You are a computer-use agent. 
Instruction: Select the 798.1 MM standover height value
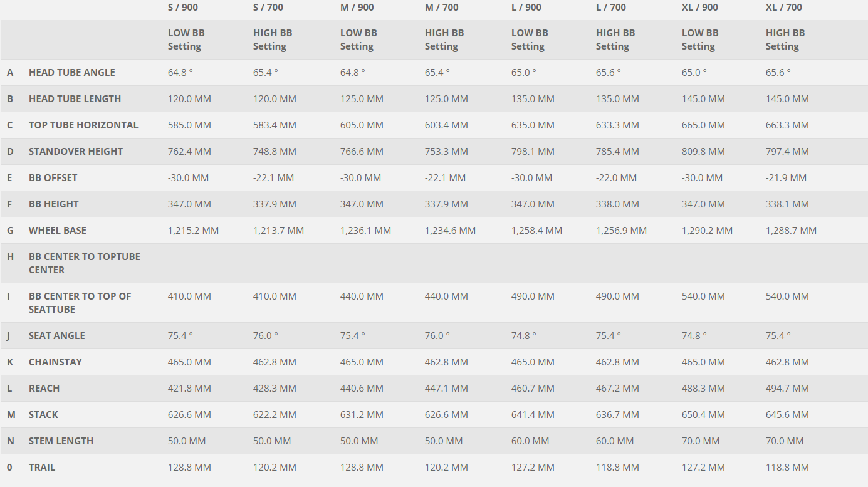click(533, 152)
